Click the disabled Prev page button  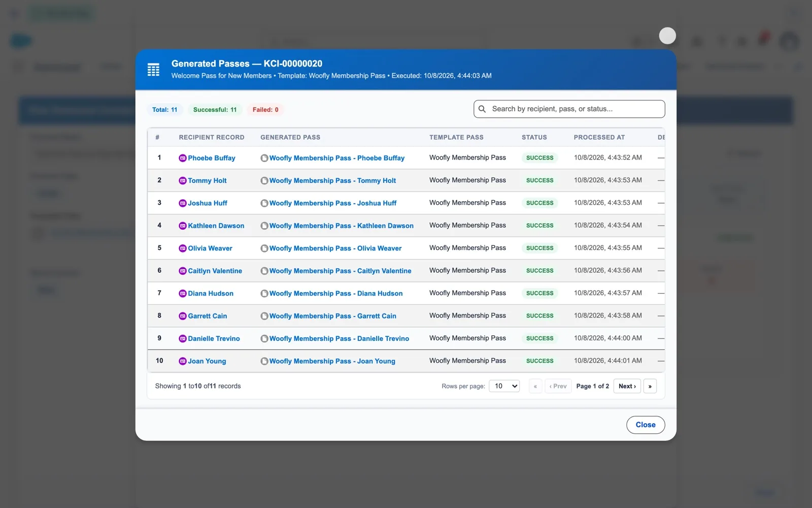[558, 386]
